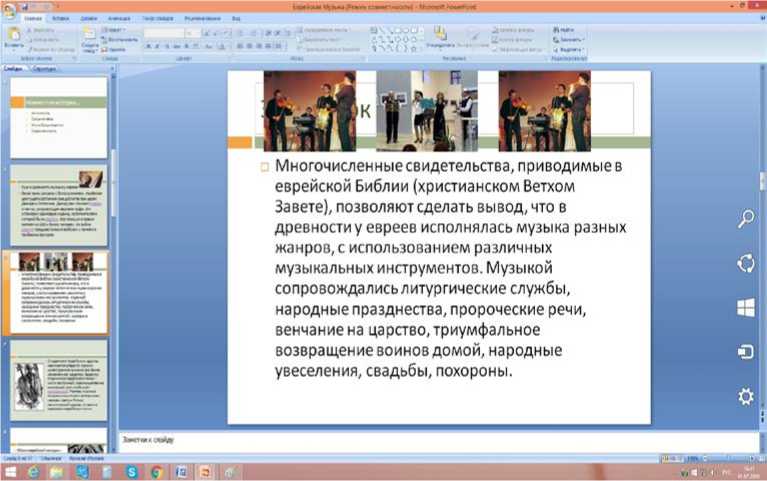Select the thumbnail with the violin sketch
Screen dimensions: 767x481
(x=59, y=380)
